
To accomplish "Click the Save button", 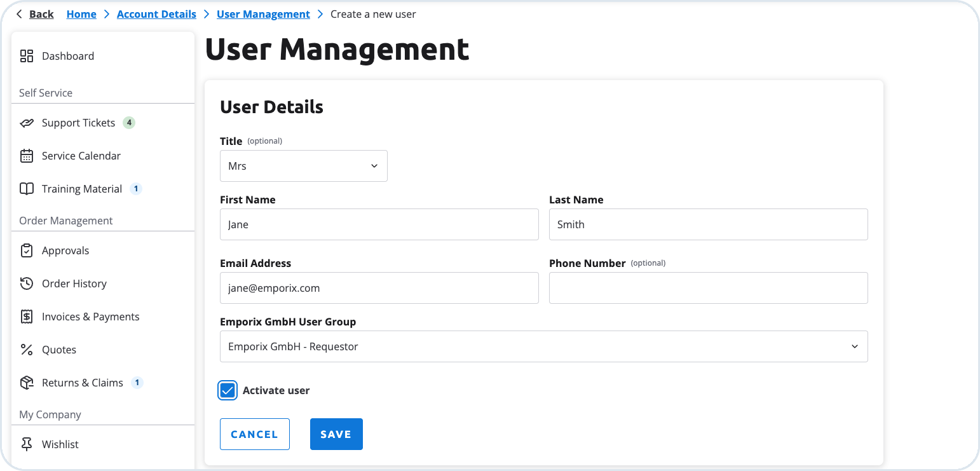I will [x=336, y=434].
